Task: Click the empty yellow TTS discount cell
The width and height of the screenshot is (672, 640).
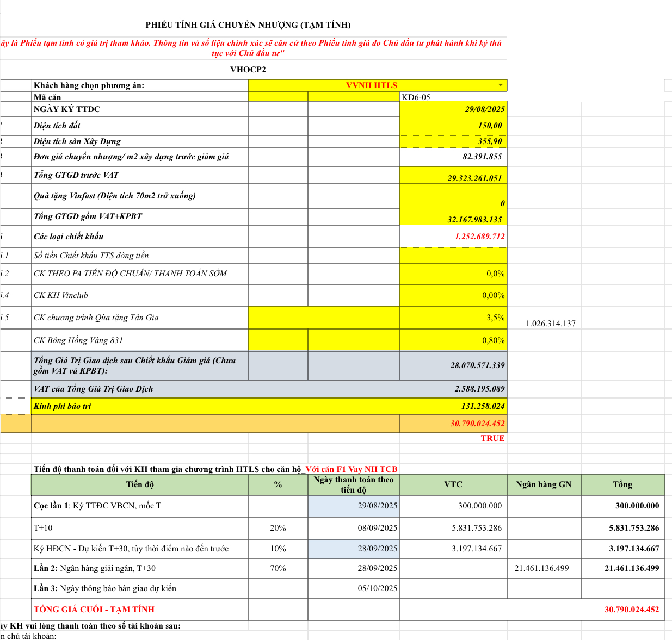Action: point(453,256)
